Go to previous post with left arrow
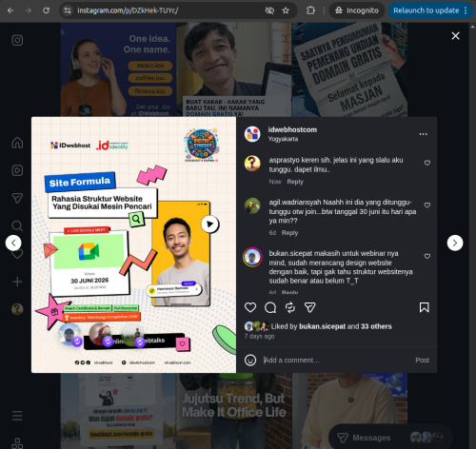 [13, 243]
